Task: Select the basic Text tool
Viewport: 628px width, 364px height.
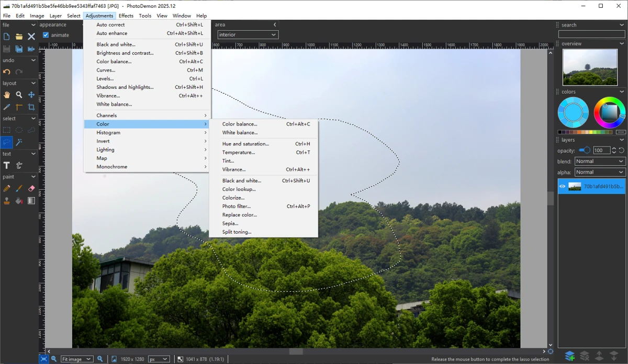Action: click(6, 165)
